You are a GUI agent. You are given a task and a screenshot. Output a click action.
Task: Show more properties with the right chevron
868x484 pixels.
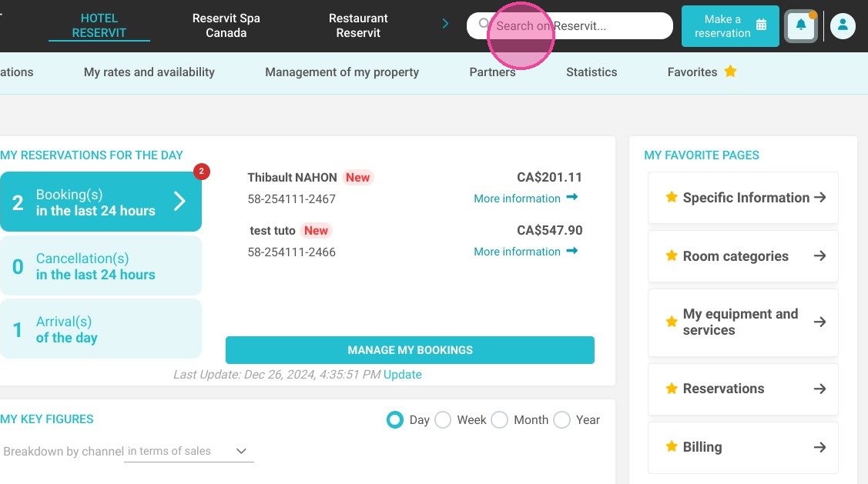(445, 24)
